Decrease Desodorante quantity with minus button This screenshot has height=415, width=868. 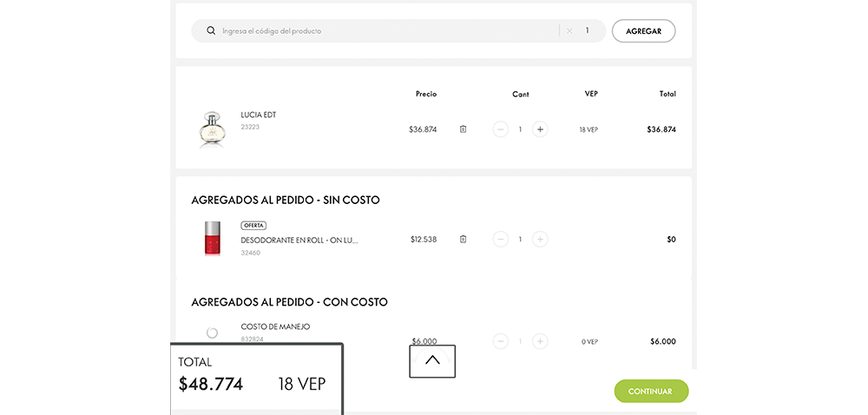click(501, 240)
